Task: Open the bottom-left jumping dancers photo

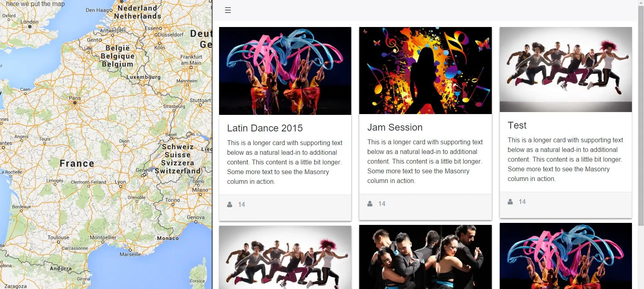Action: (285, 258)
